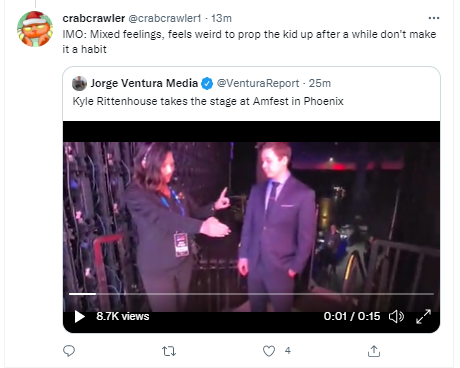The height and width of the screenshot is (368, 460).
Task: Click the 25m timestamp on quoted tweet
Action: (x=320, y=83)
